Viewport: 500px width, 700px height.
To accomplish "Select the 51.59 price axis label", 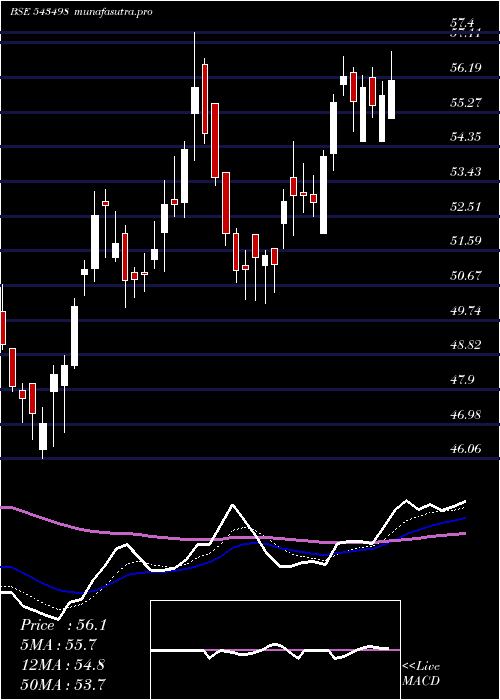I will point(466,241).
